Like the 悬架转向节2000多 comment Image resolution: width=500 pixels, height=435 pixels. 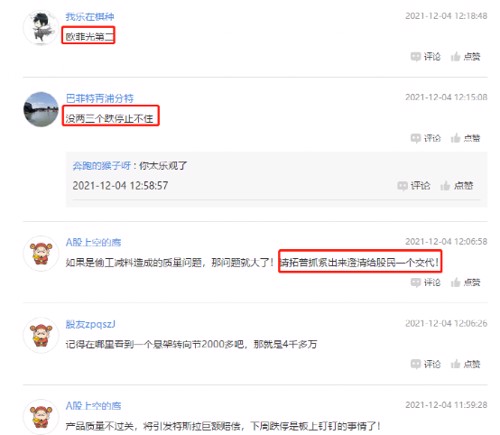click(x=465, y=364)
